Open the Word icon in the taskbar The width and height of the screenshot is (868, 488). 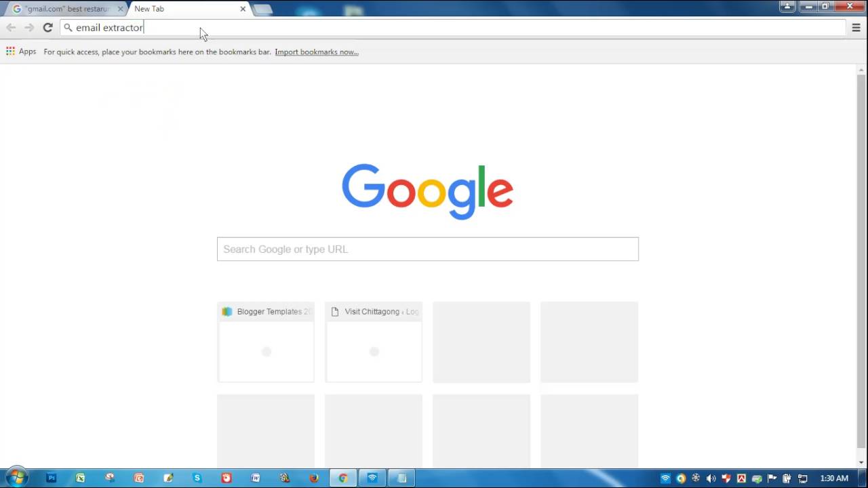coord(256,478)
